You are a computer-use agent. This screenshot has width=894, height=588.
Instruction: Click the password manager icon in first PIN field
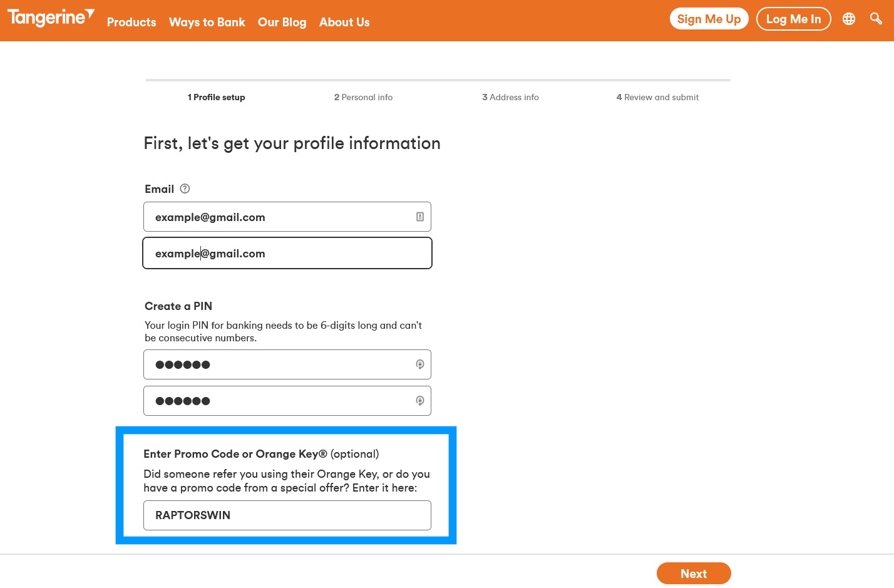[x=420, y=364]
